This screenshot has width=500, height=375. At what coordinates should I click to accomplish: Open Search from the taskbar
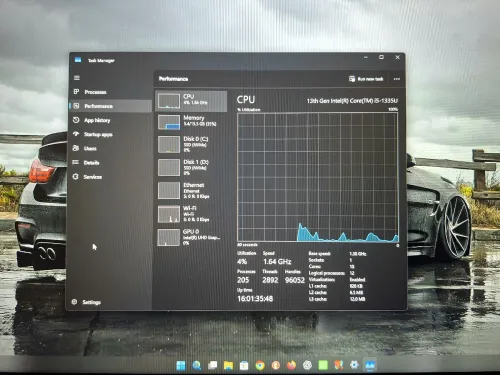coord(197,366)
